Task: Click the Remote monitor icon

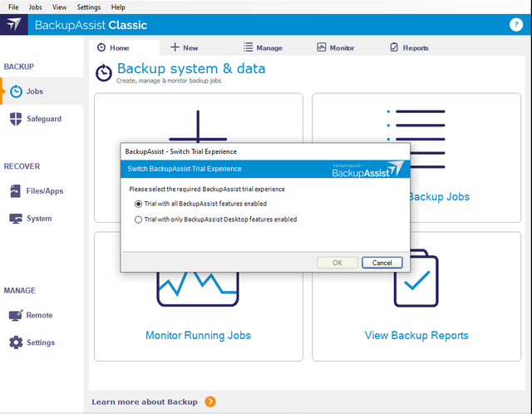Action: 16,315
